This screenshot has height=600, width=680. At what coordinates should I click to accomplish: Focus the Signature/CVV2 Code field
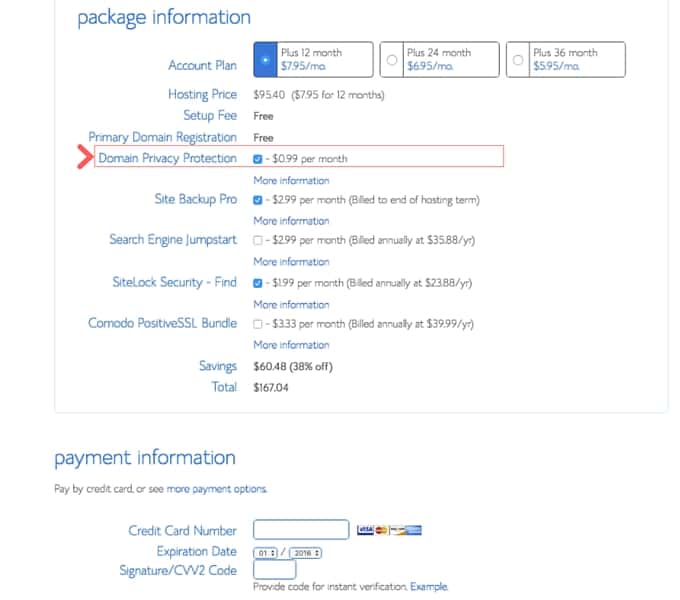[275, 569]
